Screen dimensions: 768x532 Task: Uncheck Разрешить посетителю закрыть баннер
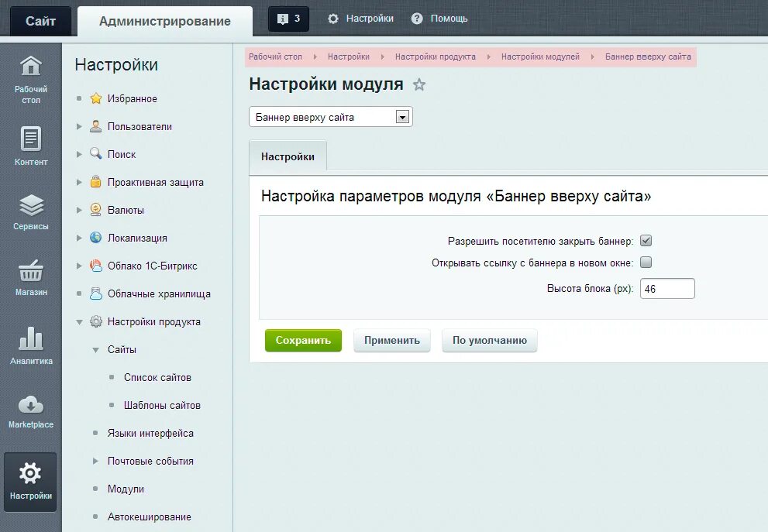[646, 241]
